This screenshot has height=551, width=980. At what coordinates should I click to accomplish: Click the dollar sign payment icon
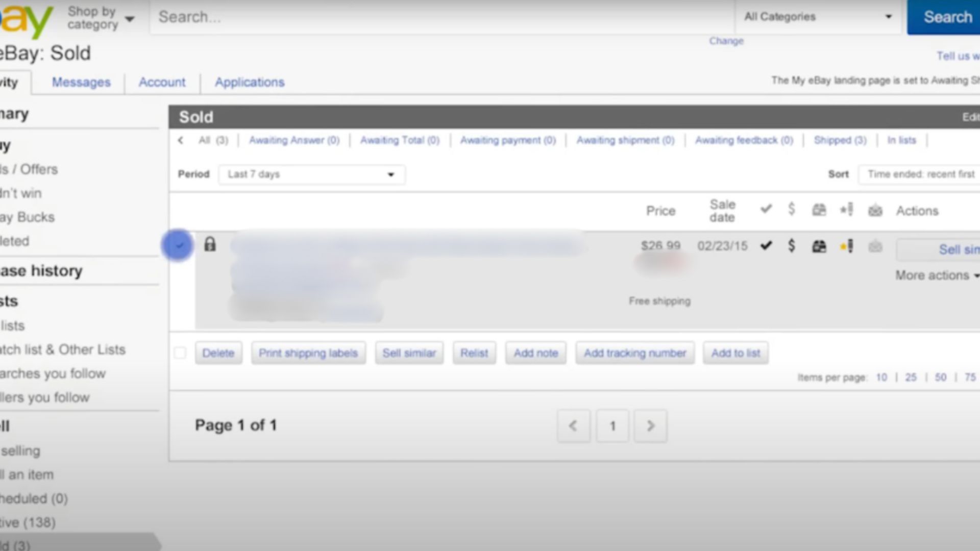tap(792, 245)
